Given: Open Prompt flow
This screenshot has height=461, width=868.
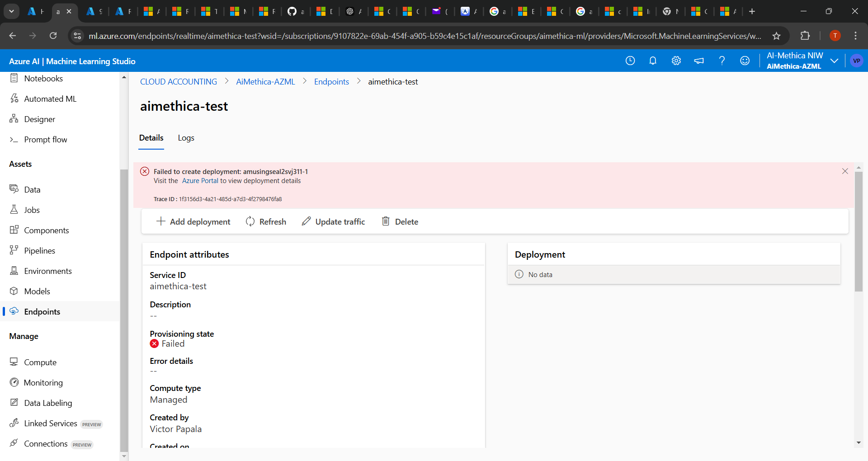Looking at the screenshot, I should [x=38, y=139].
